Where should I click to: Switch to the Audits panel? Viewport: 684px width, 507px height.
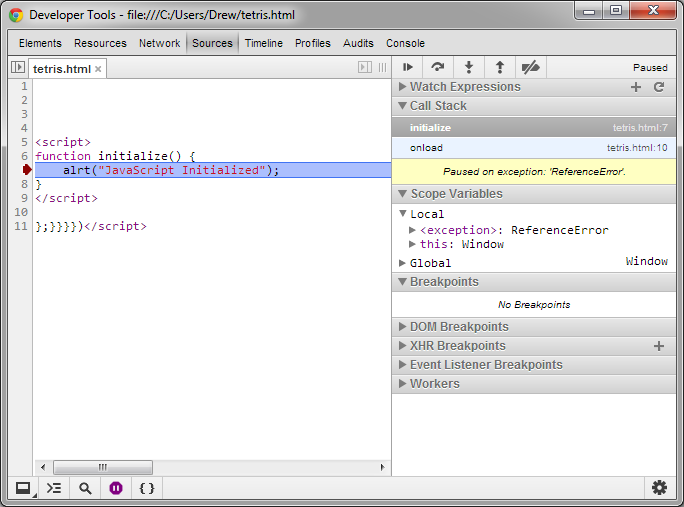358,43
